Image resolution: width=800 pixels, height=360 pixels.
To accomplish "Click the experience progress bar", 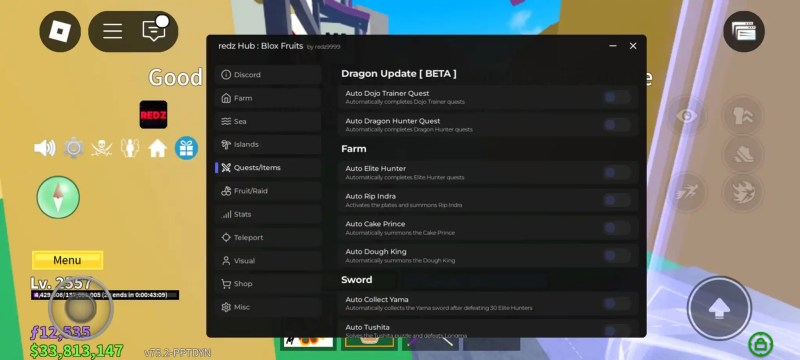I will (x=105, y=295).
